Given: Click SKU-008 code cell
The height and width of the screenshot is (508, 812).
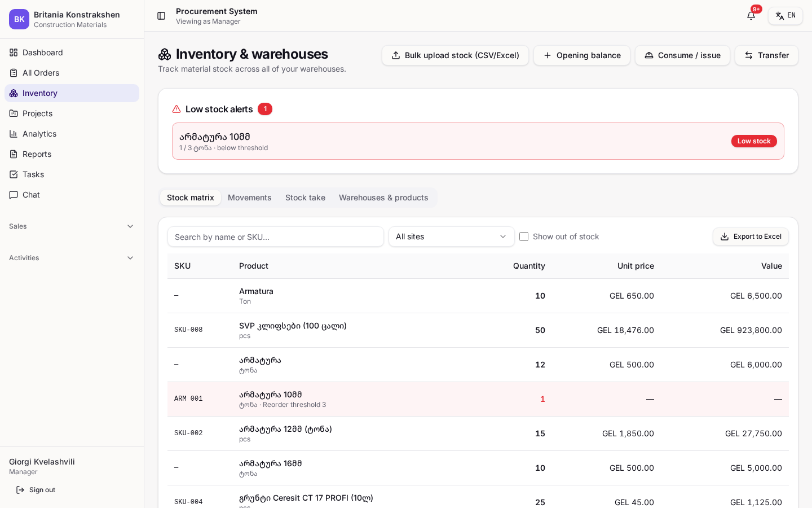Looking at the screenshot, I should (188, 330).
